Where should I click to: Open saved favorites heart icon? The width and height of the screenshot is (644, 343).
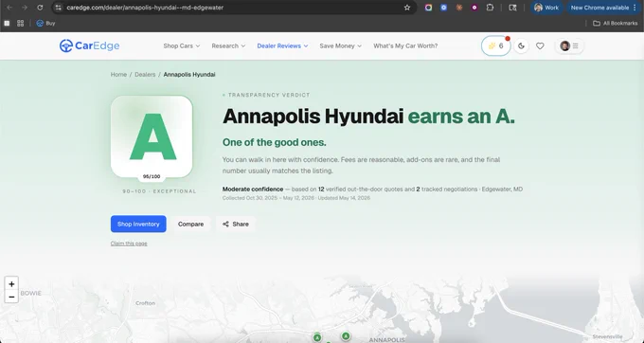coord(540,46)
